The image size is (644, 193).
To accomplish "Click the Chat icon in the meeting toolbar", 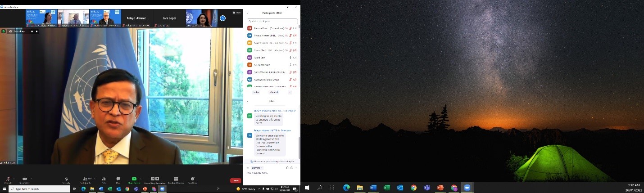I will coord(118,180).
